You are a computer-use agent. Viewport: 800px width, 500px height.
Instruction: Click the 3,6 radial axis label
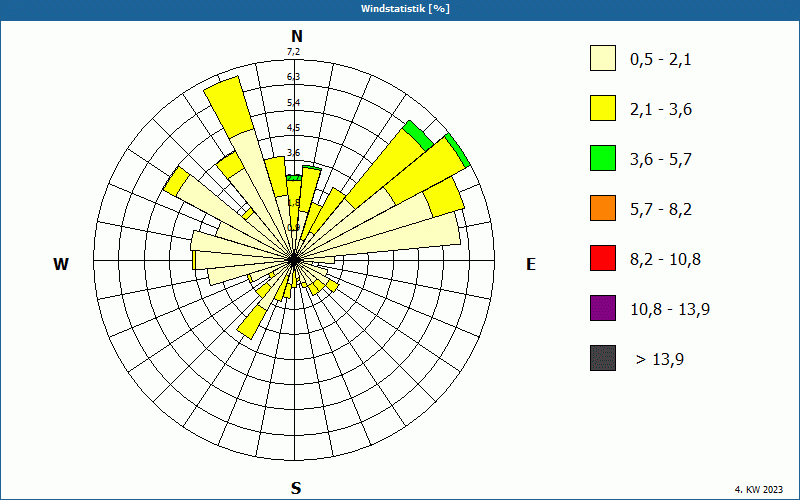pos(293,153)
